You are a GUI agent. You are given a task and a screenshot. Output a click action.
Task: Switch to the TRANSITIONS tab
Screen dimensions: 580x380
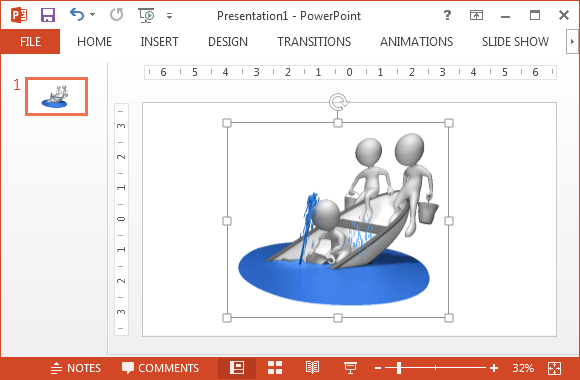click(314, 42)
